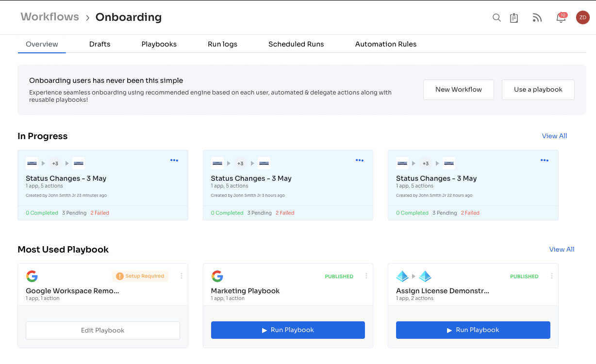Expand the +3 hidden apps badge
Viewport: 596px width, 364px height.
(55, 163)
